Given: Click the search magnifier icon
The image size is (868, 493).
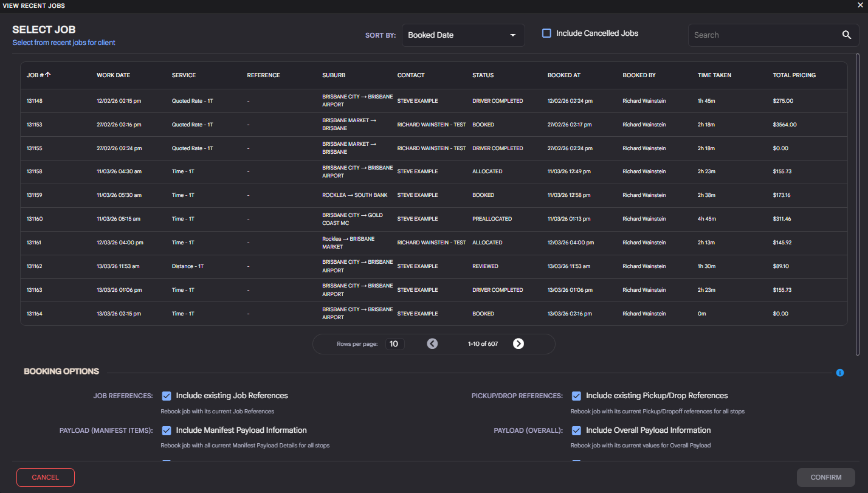Looking at the screenshot, I should [847, 35].
